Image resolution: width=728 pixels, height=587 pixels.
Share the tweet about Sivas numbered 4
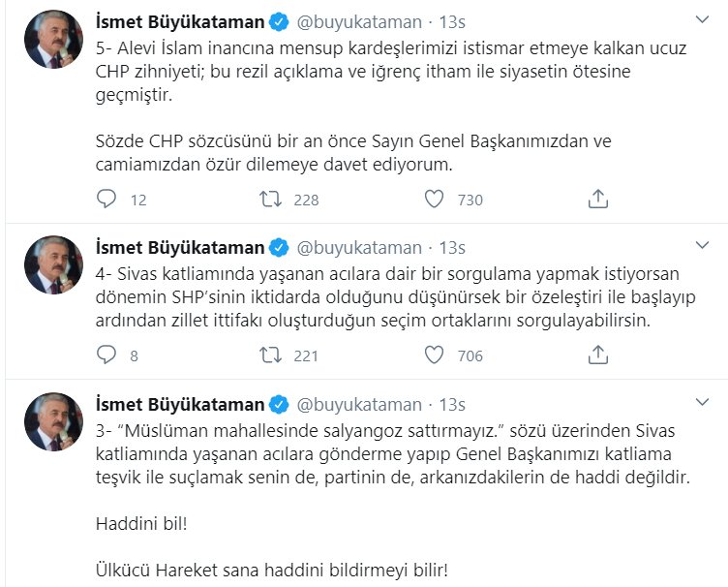click(x=598, y=355)
